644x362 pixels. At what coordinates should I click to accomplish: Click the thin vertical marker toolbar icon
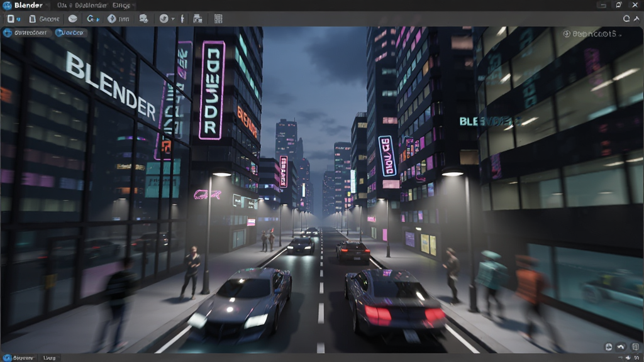(182, 19)
